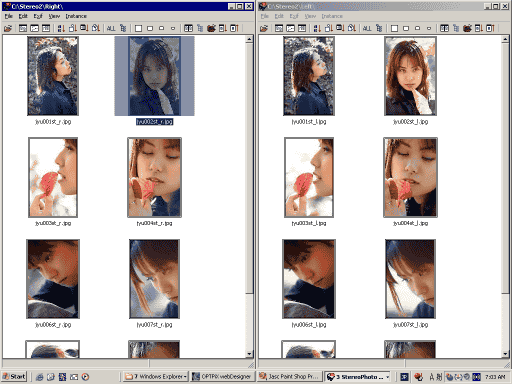512x384 pixels.
Task: Expand the '3 StereoPhoto' taskbar group arrow
Action: [388, 377]
